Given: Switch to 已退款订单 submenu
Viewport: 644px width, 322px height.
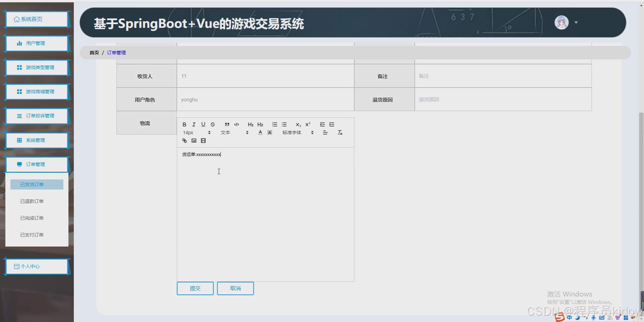Looking at the screenshot, I should tap(32, 201).
